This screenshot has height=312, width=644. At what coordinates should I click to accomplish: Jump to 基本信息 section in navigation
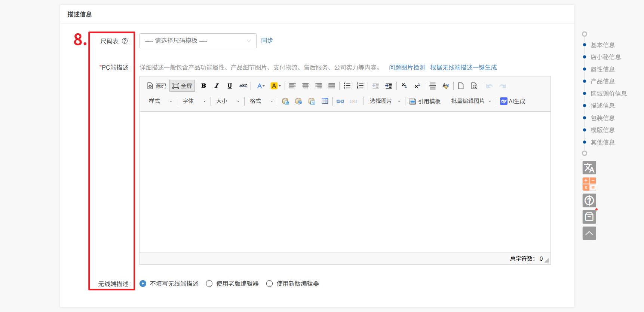602,45
